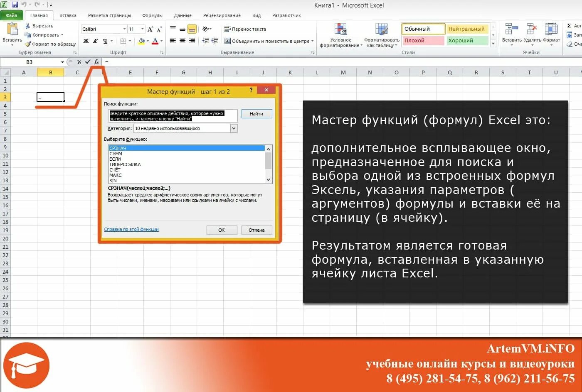Screen dimensions: 582x392
Task: Click the Format Painter brush icon
Action: [28, 44]
